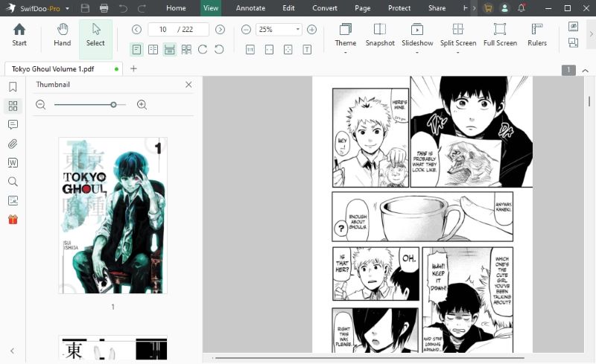
Task: Open the attachments panel paperclip icon
Action: [13, 144]
